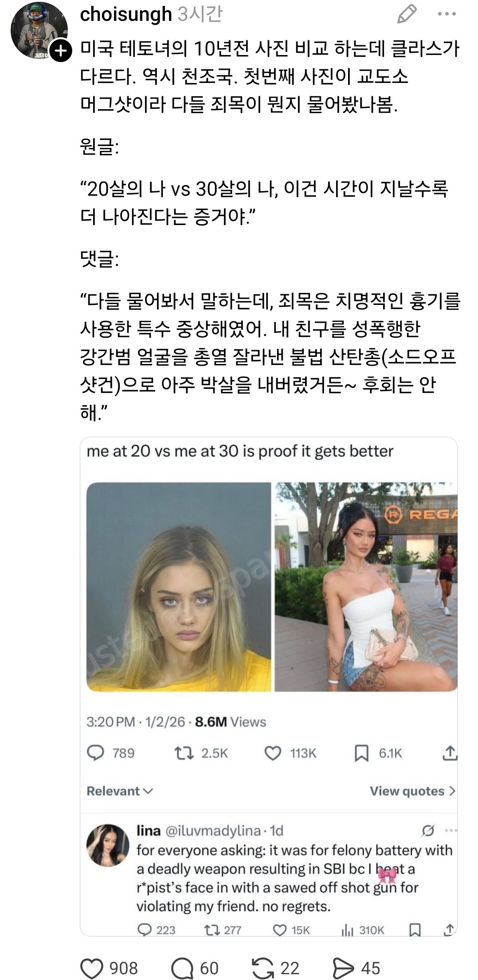Viewport: 478px width, 980px height.
Task: Tap lina's reply heart showing 15K
Action: [x=279, y=930]
